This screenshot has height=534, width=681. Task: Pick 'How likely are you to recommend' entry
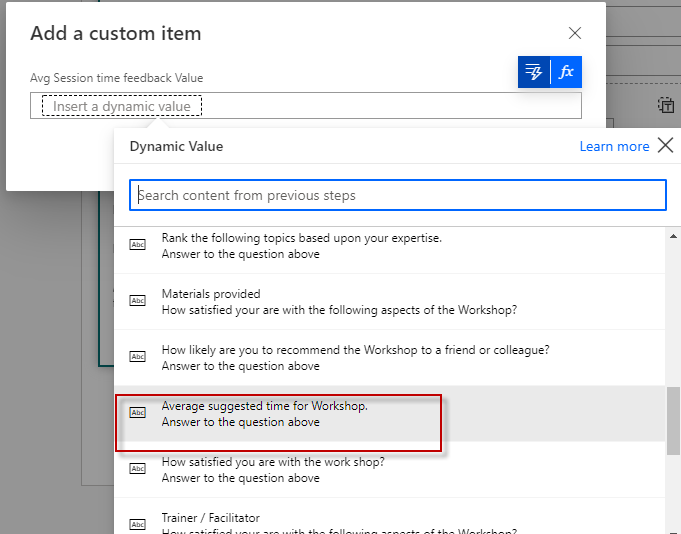tap(355, 358)
